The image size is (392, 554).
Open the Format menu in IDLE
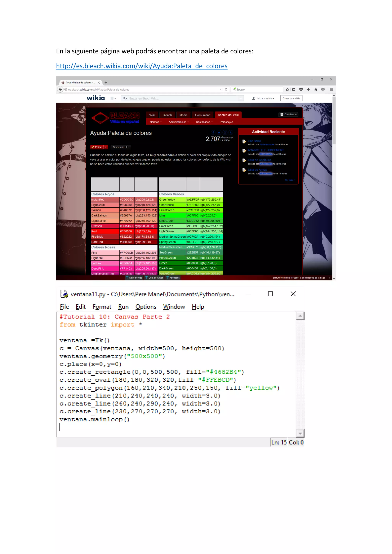tap(102, 307)
